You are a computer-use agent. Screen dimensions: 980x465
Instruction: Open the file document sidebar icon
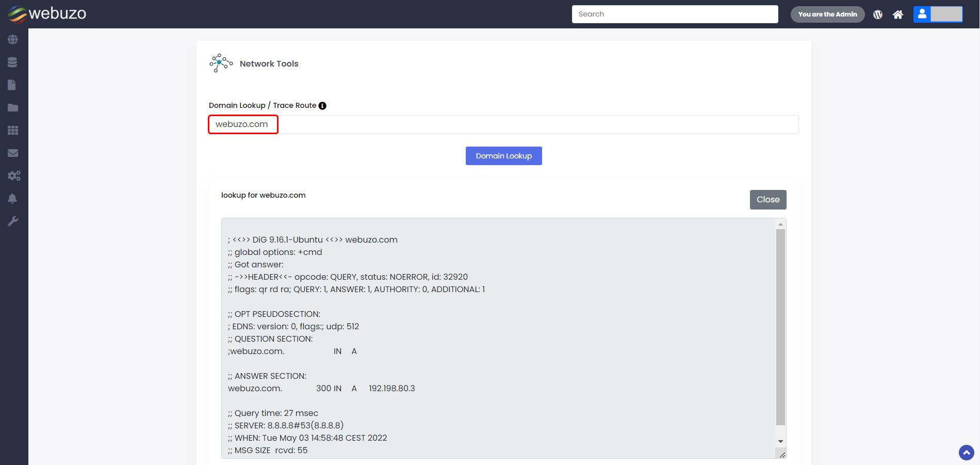pos(12,85)
